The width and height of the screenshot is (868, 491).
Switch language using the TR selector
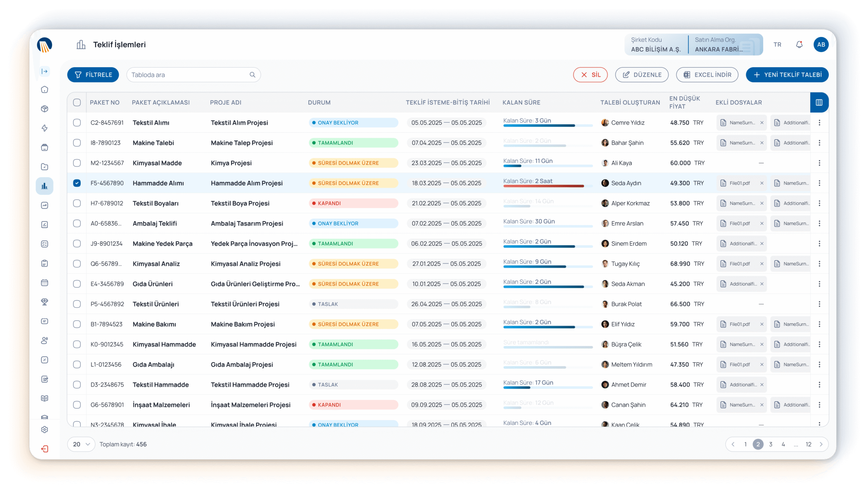coord(777,44)
